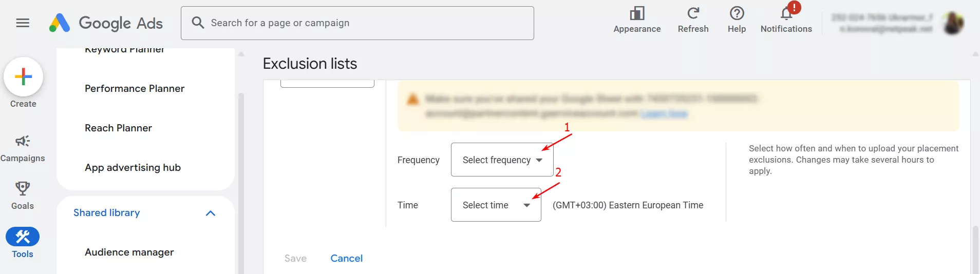The image size is (980, 274).
Task: Click the Create plus button
Action: coord(23,77)
